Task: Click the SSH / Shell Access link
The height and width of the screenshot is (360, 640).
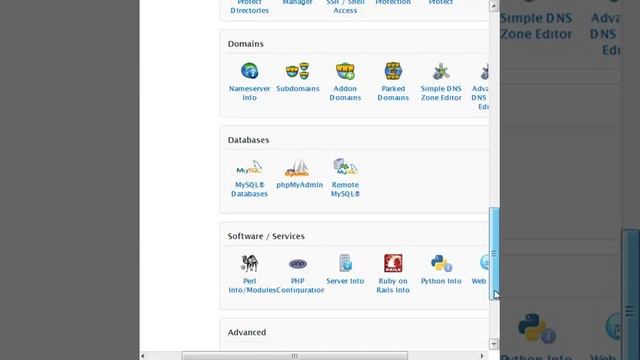Action: coord(345,7)
